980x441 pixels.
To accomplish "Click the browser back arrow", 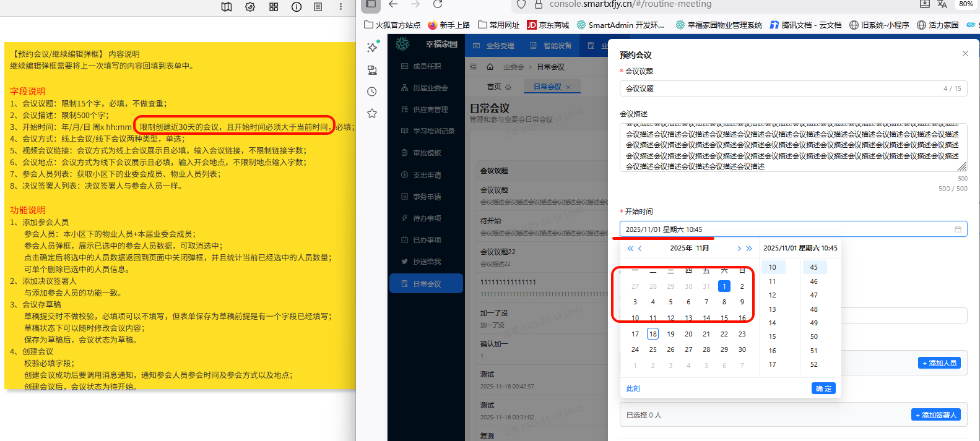I will tap(393, 4).
